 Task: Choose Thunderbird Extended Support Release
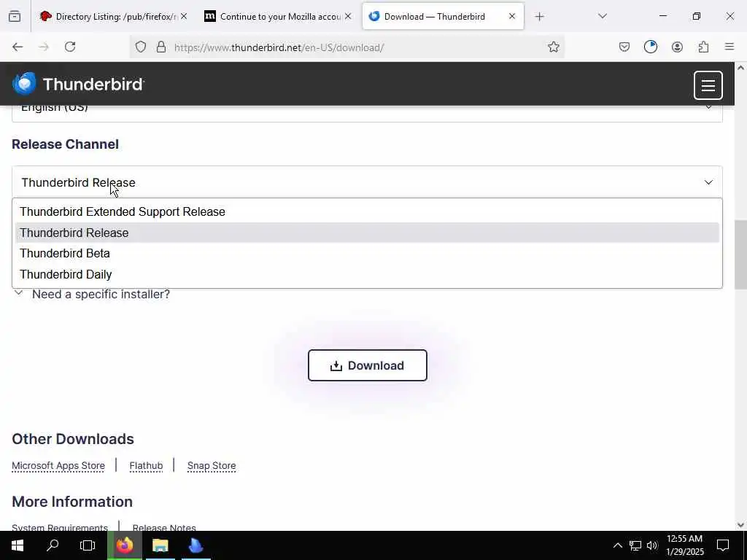click(367, 212)
